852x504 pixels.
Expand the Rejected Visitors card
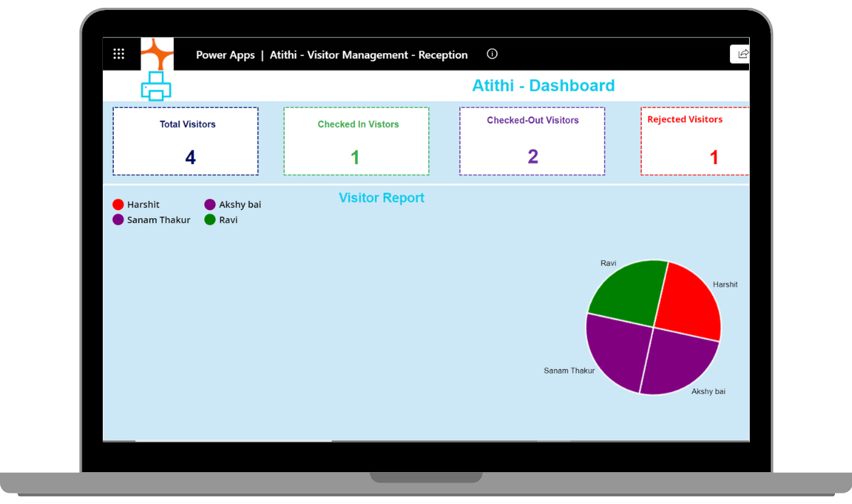694,141
